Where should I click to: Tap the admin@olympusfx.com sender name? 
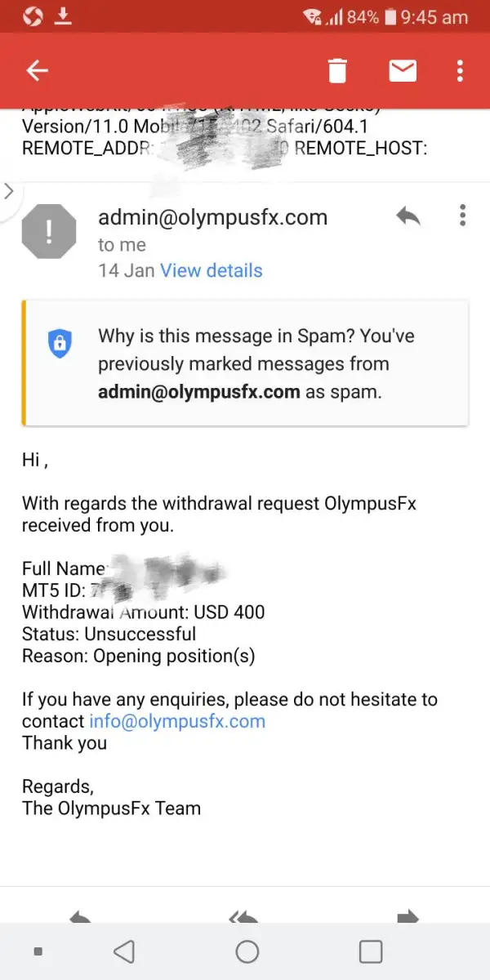(212, 217)
